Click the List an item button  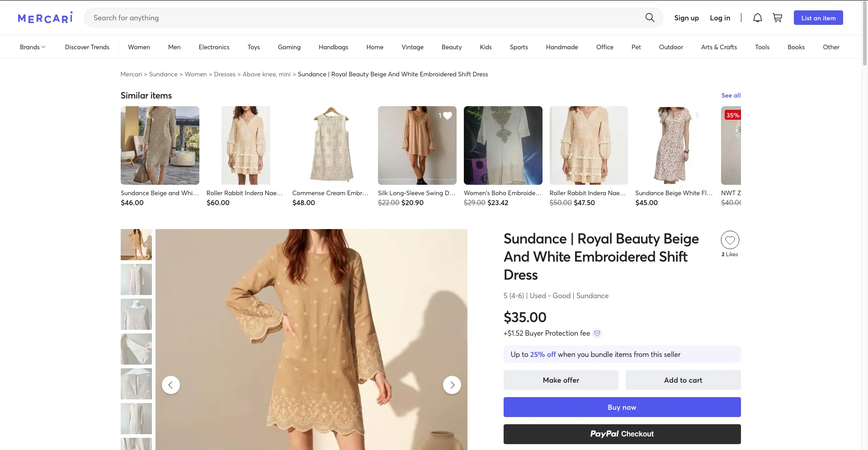818,18
